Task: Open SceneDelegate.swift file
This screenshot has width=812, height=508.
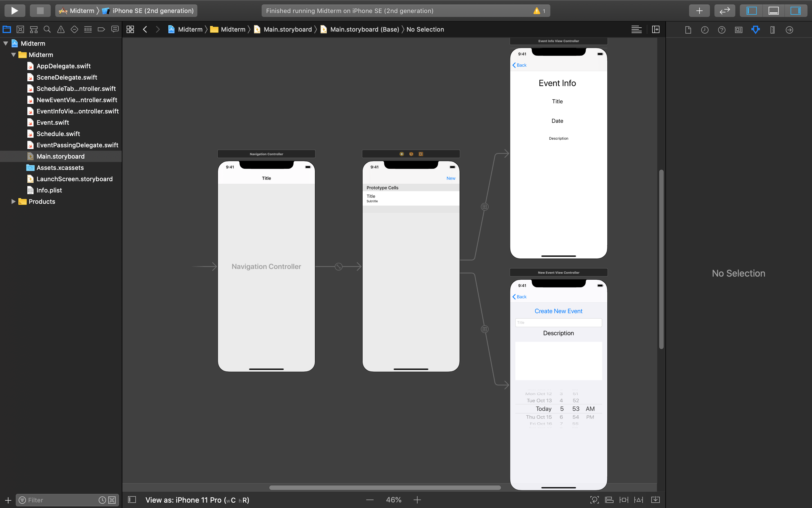Action: pos(67,77)
